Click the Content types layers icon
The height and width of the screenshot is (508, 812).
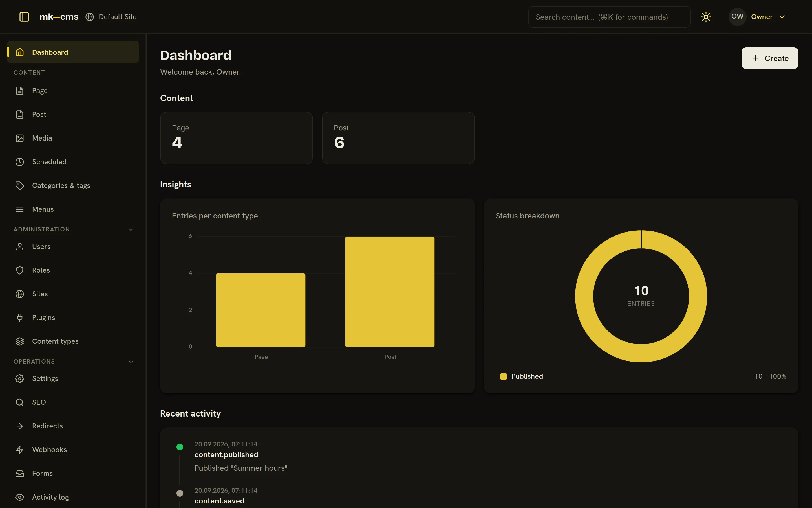pyautogui.click(x=20, y=341)
